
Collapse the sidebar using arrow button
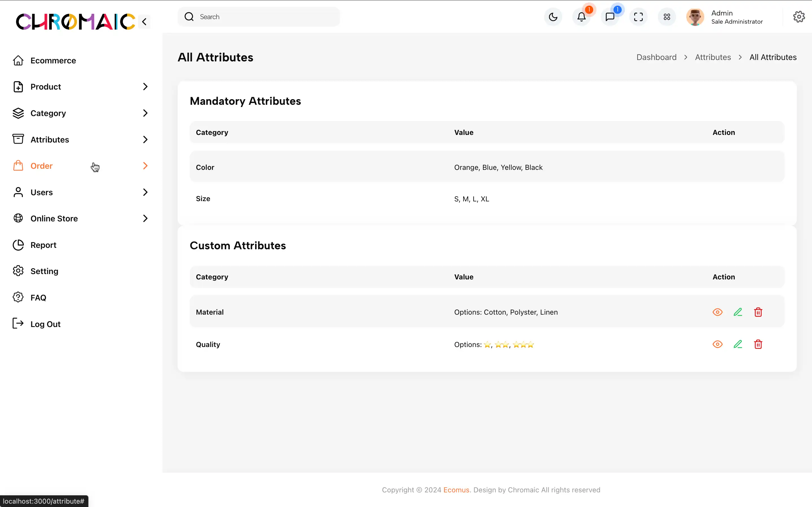(144, 22)
